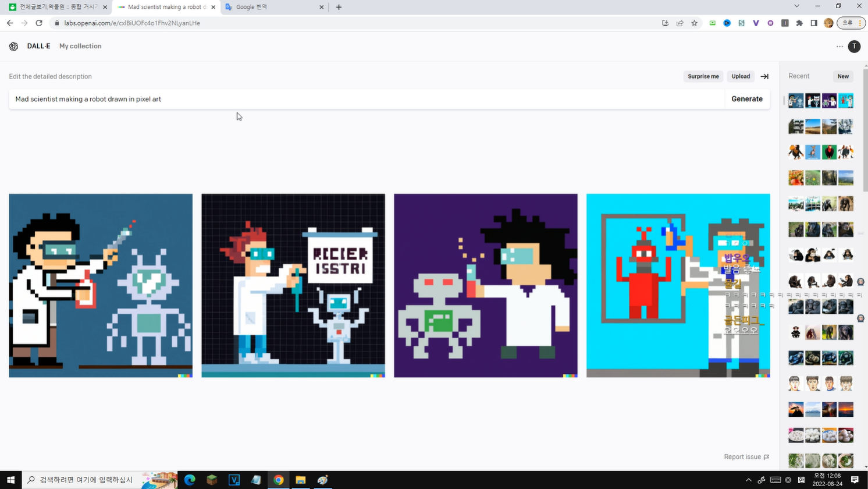Open a new browser tab
This screenshot has height=489, width=868.
(339, 7)
